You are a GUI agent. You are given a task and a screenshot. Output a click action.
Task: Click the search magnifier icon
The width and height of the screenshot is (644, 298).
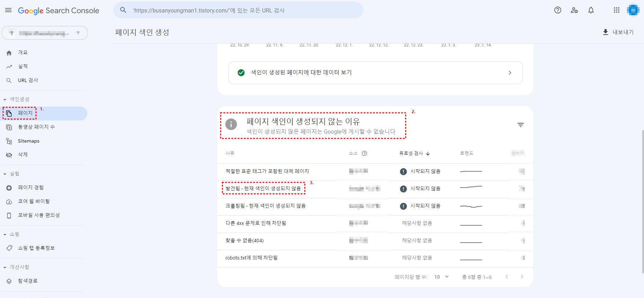click(x=123, y=10)
